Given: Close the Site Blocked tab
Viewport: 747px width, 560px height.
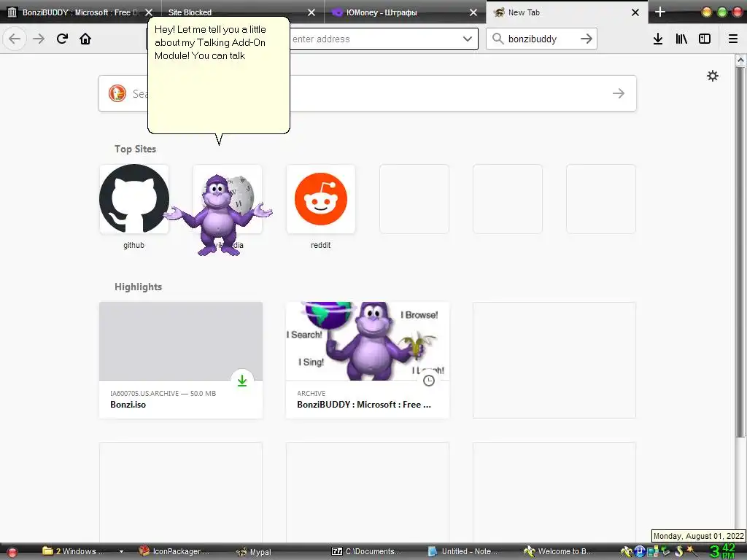Looking at the screenshot, I should pyautogui.click(x=311, y=12).
